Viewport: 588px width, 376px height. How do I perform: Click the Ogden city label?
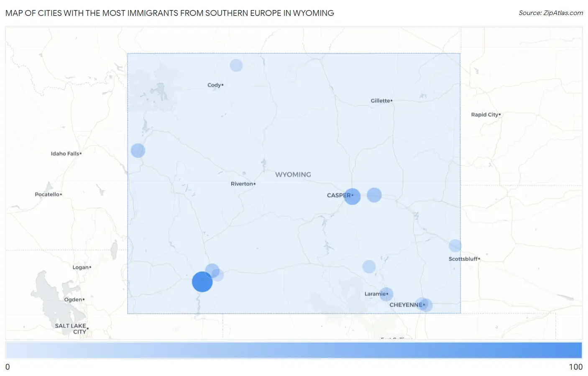pyautogui.click(x=73, y=299)
